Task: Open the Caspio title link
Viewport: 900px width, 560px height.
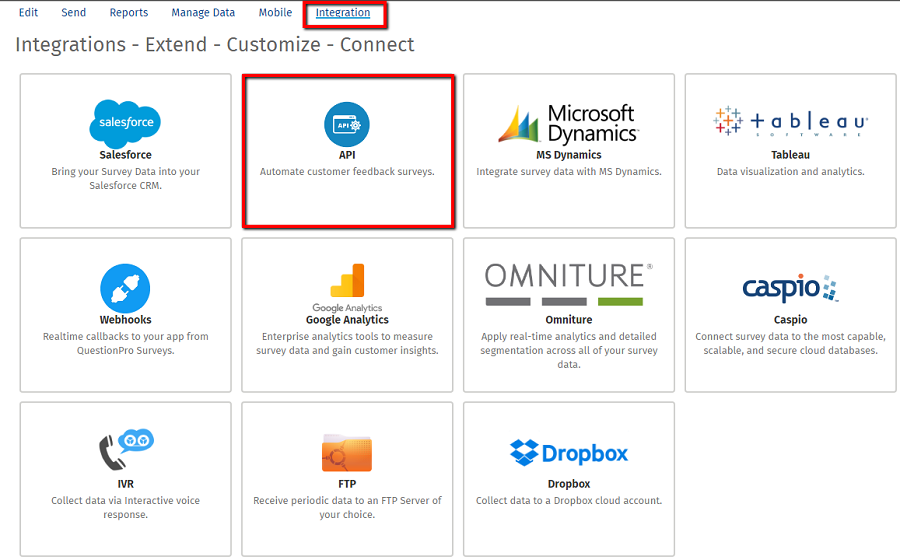Action: [790, 320]
